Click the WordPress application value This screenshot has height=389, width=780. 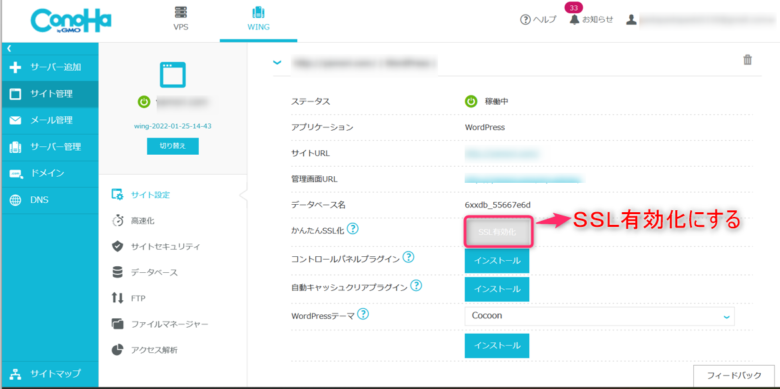click(x=485, y=127)
